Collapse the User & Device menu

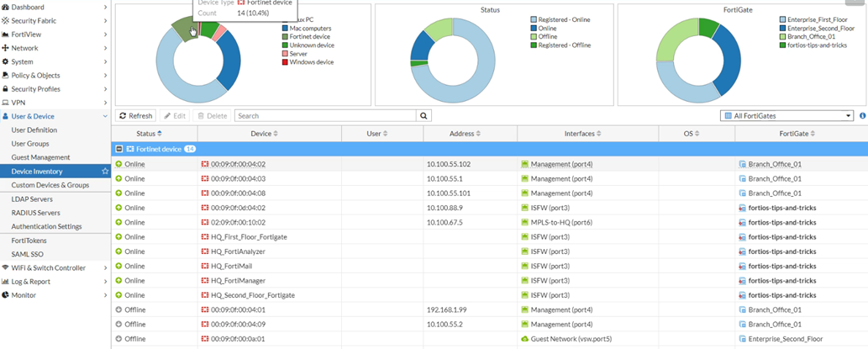point(105,116)
